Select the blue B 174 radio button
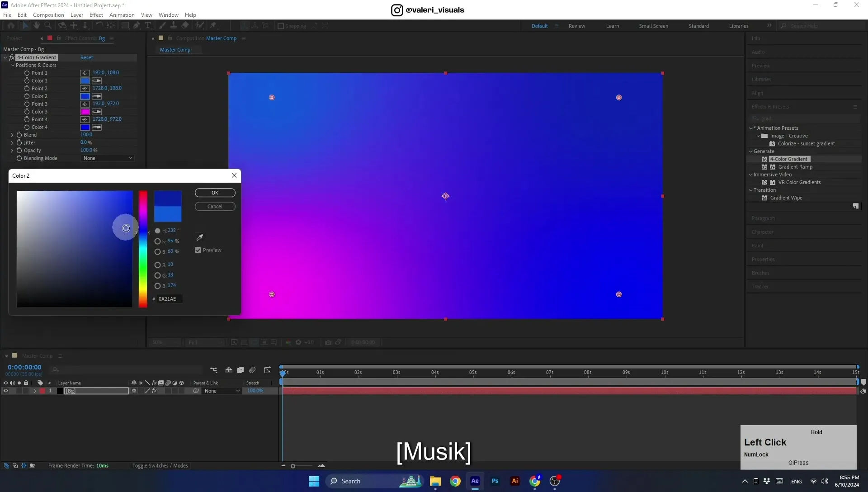Image resolution: width=868 pixels, height=492 pixels. 157,286
